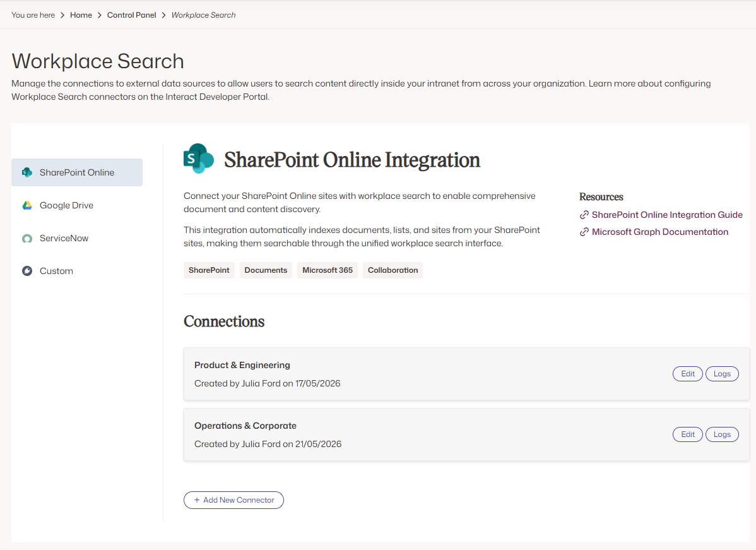Viewport: 756px width, 550px height.
Task: Click 'Created by Julia Ford on 21/05/2026'
Action: [x=268, y=444]
